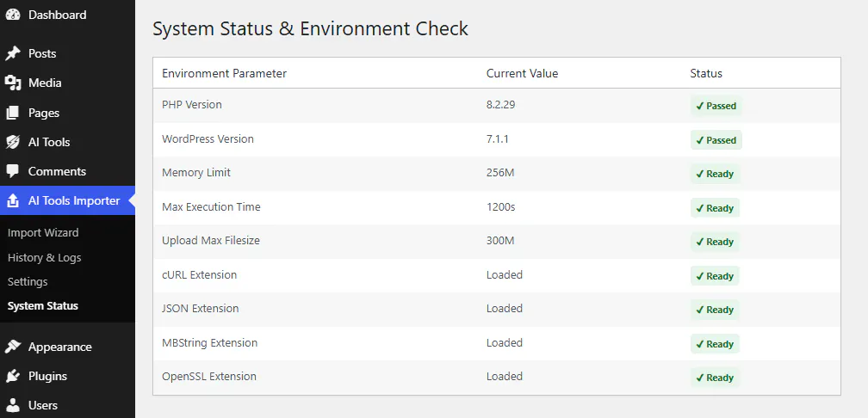This screenshot has width=868, height=418.
Task: Click the MBString Extension row label
Action: [x=209, y=343]
